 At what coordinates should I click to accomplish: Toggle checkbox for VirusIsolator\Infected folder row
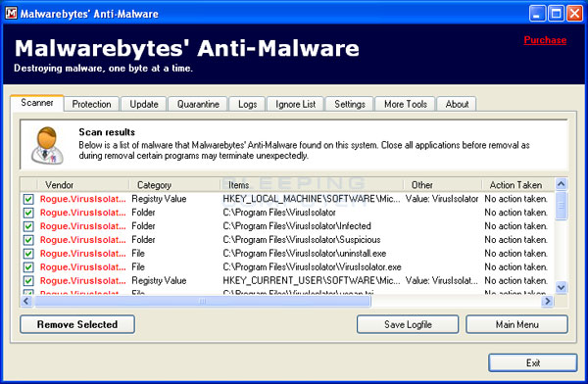[28, 226]
